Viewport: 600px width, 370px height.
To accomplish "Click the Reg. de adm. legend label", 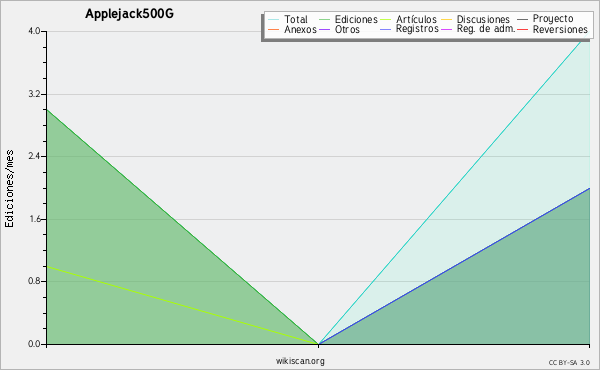I will click(486, 29).
